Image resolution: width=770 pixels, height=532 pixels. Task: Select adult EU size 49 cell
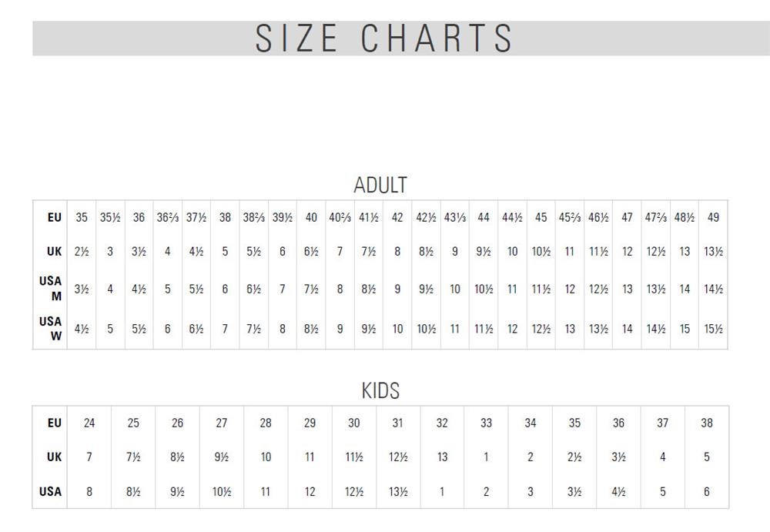pyautogui.click(x=713, y=218)
